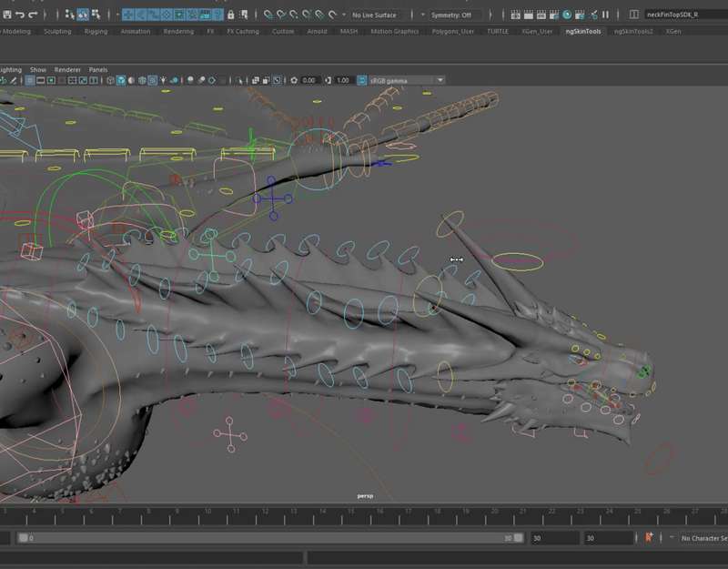Toggle make live surface magnet icon
This screenshot has height=569, width=728.
[332, 15]
